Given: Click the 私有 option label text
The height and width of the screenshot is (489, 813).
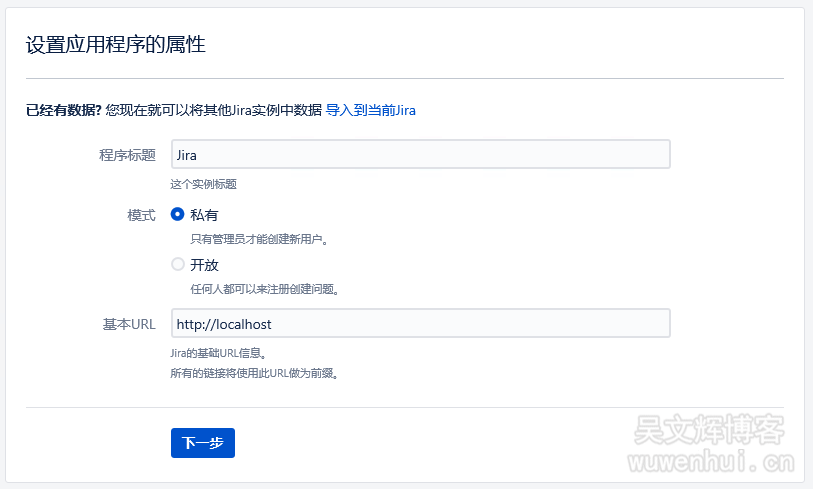Looking at the screenshot, I should click(x=204, y=214).
